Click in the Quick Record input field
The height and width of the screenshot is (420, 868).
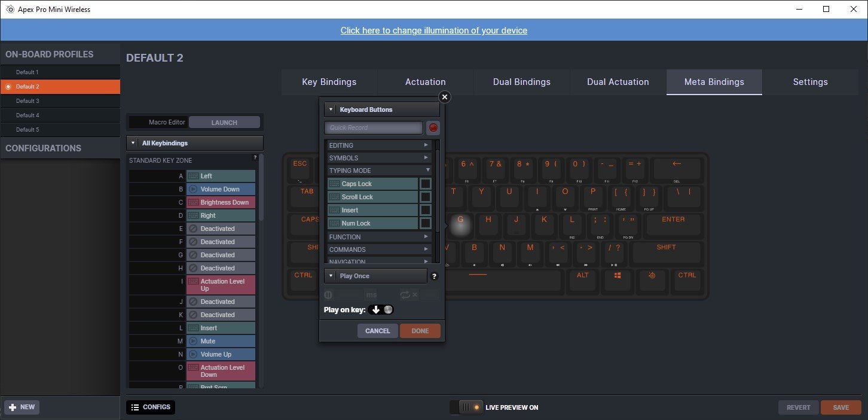click(x=373, y=127)
